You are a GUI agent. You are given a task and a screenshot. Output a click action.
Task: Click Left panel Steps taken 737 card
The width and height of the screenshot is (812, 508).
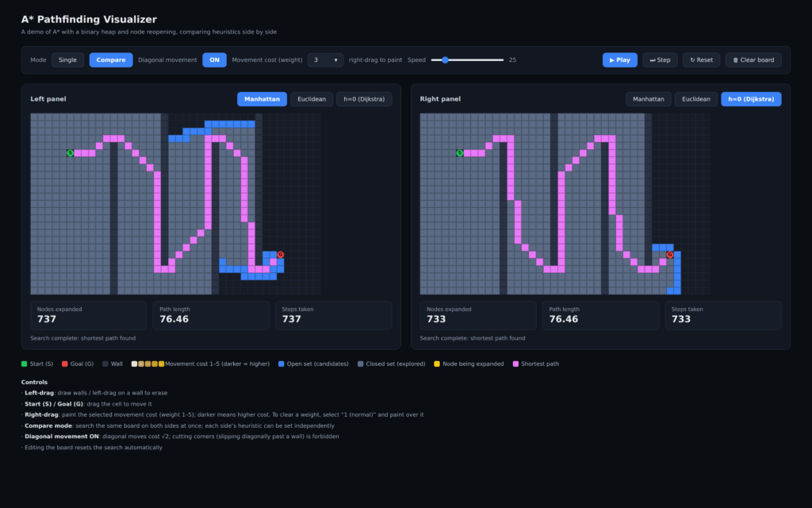point(334,315)
